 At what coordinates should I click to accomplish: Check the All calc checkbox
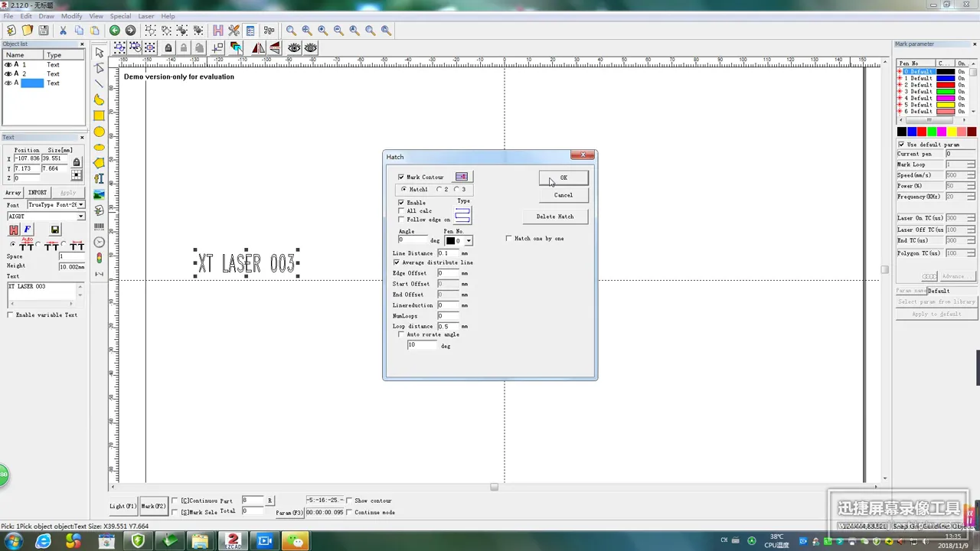[x=401, y=211]
